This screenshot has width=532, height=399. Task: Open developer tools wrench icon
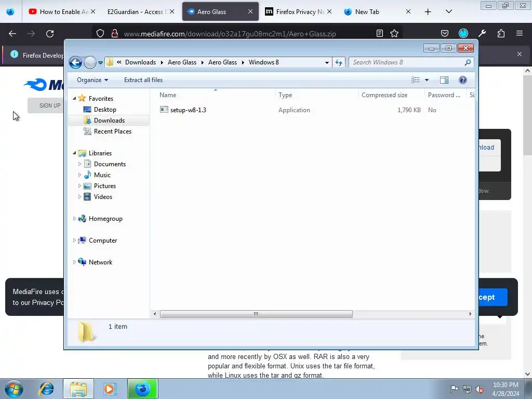482,34
